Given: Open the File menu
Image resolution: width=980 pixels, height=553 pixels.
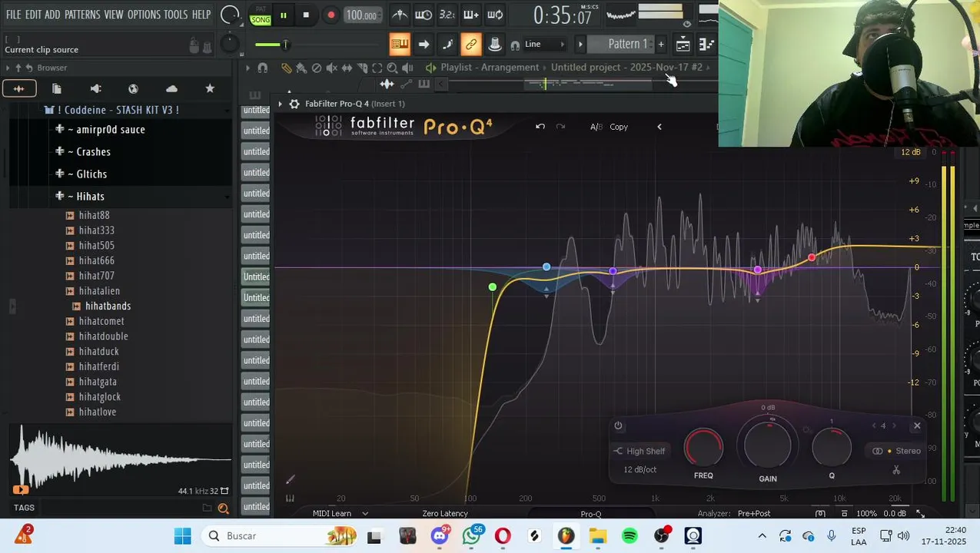Looking at the screenshot, I should 13,15.
